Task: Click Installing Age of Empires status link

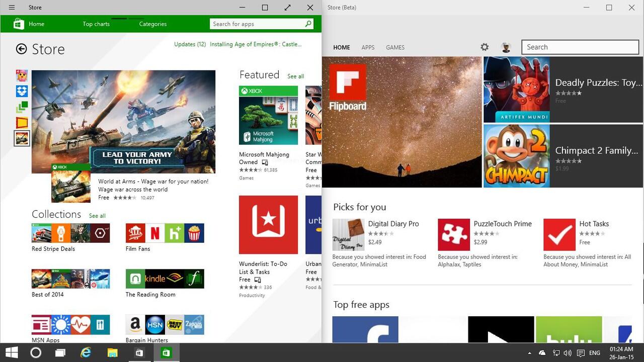Action: [256, 44]
